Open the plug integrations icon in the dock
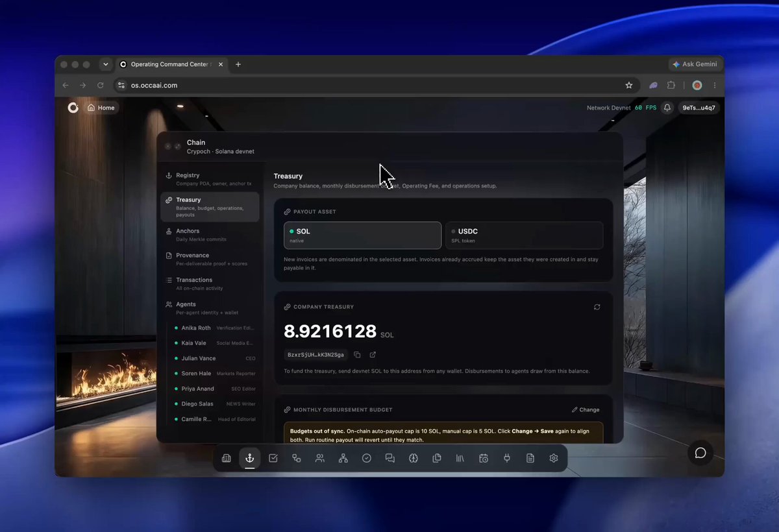779x532 pixels. (x=507, y=458)
